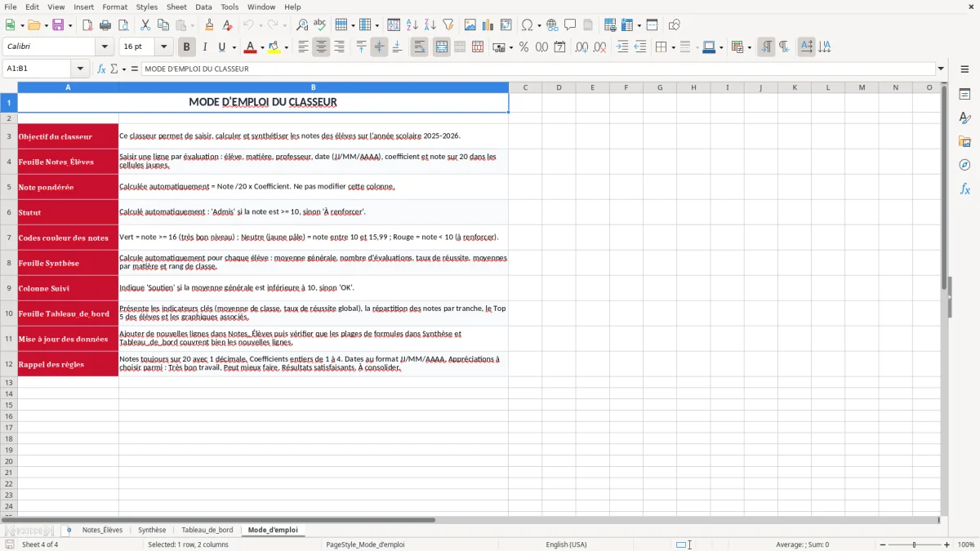Toggle Merge and Center Cells

(x=442, y=47)
